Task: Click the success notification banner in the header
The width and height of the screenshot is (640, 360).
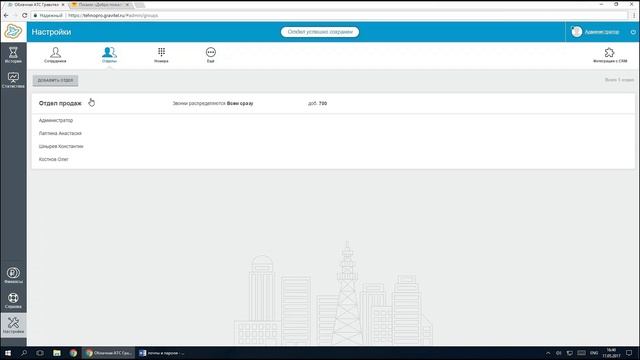Action: [x=320, y=32]
